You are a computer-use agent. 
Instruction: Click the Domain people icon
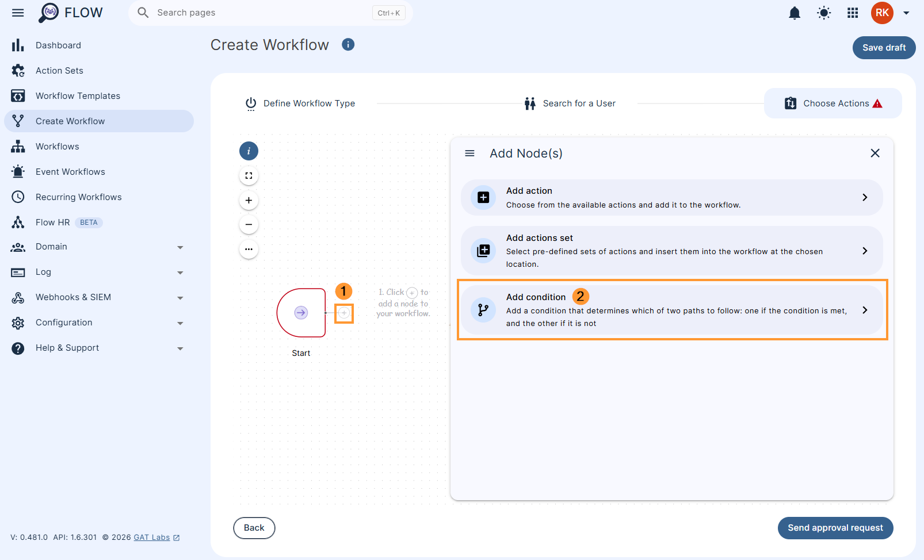tap(18, 247)
